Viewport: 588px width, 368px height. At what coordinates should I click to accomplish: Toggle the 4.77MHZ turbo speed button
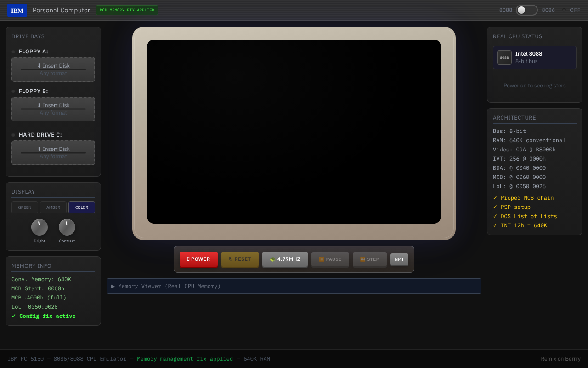tap(285, 259)
